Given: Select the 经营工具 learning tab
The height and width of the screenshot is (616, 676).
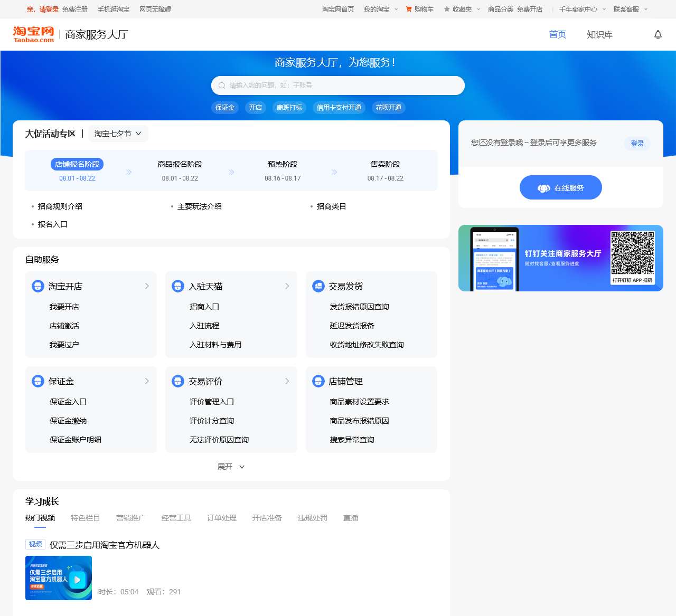Looking at the screenshot, I should [176, 518].
